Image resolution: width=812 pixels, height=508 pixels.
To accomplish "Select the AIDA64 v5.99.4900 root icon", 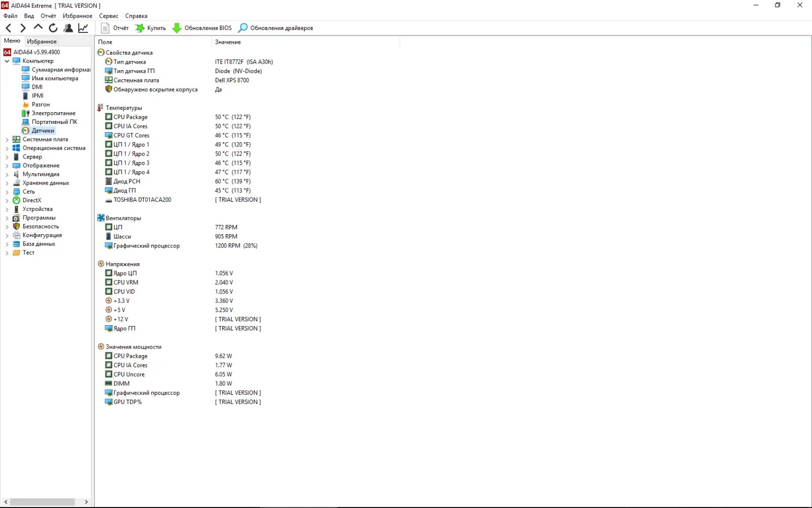I will (x=7, y=52).
